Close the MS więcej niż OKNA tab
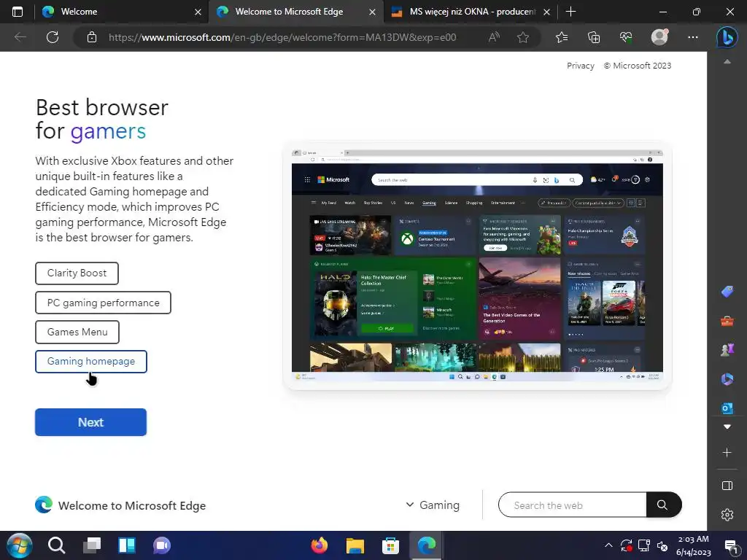The height and width of the screenshot is (560, 747). [547, 12]
